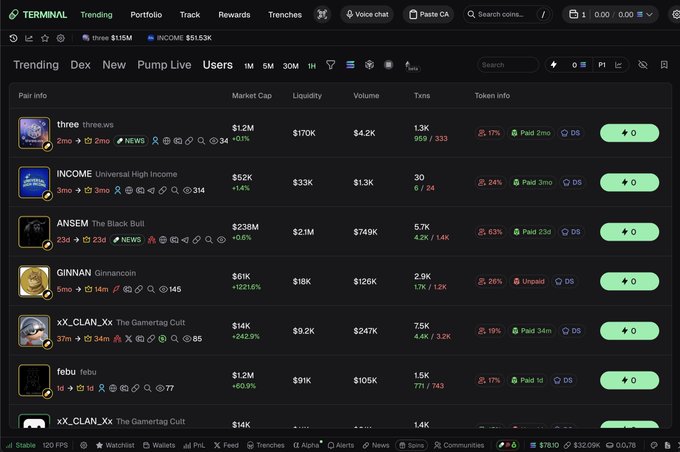Open the history clock icon
680x452 pixels.
click(x=13, y=38)
